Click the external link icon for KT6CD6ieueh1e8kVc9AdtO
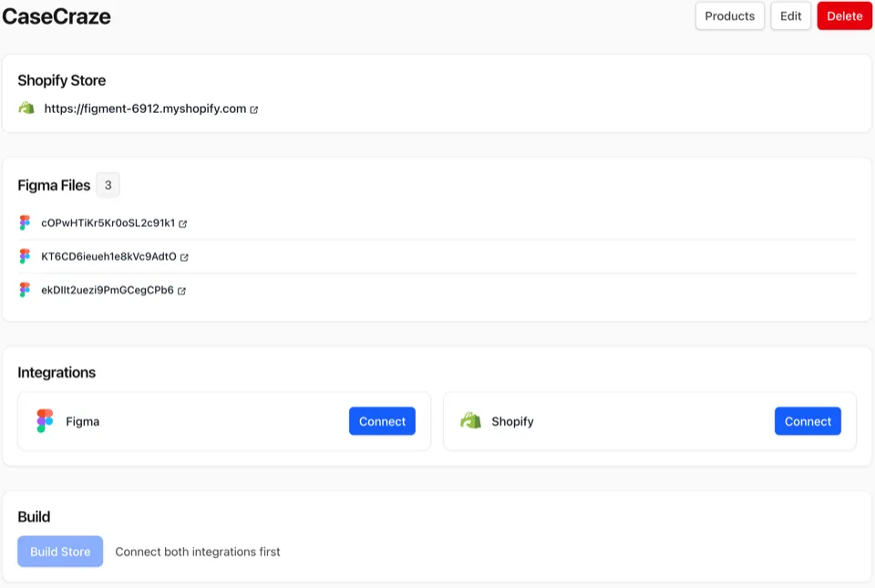This screenshot has height=588, width=875. click(184, 257)
